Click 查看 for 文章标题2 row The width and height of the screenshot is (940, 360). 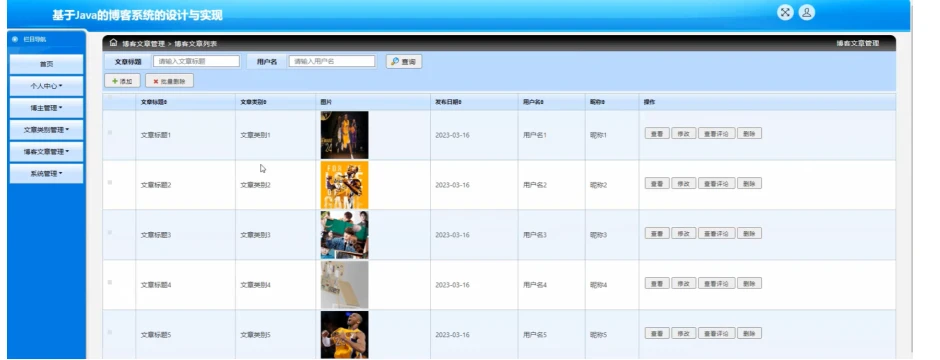tap(657, 183)
